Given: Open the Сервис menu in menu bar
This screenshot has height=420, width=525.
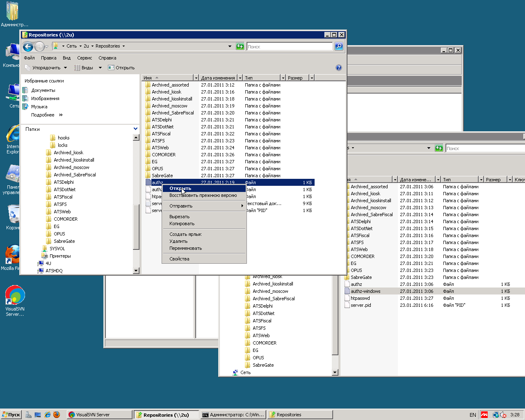Looking at the screenshot, I should [84, 58].
